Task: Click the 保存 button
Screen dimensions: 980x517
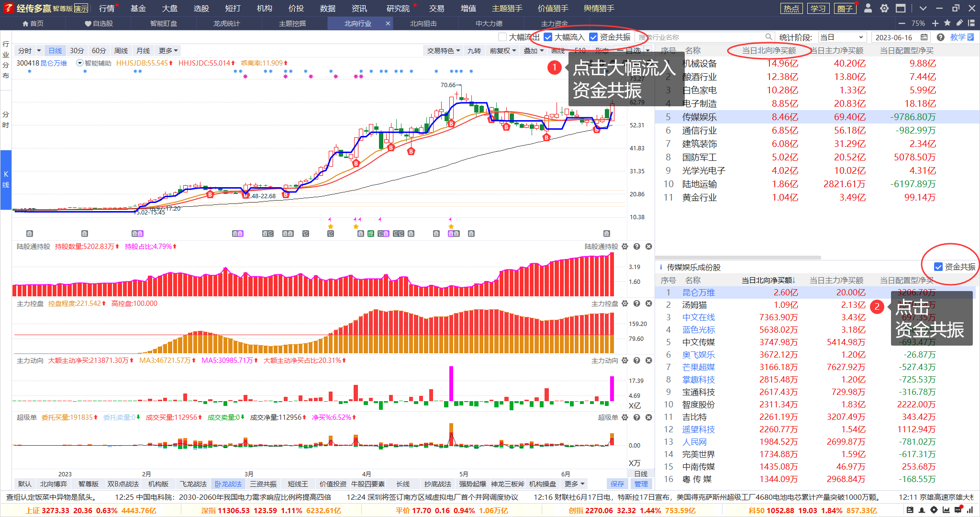Action: (617, 484)
